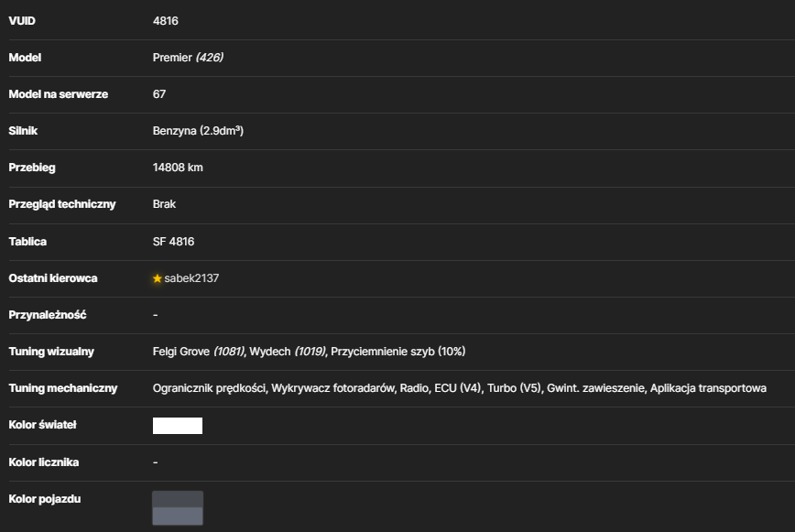This screenshot has height=532, width=795.
Task: Click the VUID value 4816
Action: click(165, 21)
